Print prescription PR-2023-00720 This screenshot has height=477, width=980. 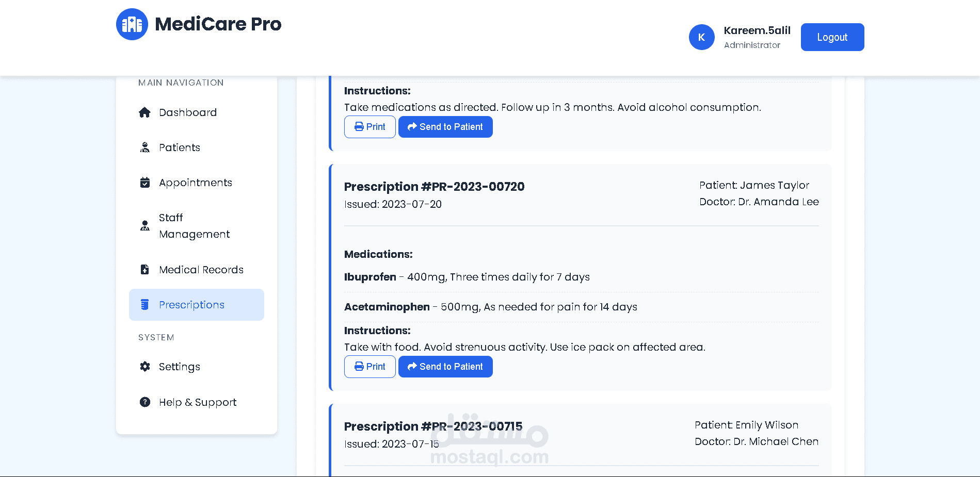click(369, 367)
